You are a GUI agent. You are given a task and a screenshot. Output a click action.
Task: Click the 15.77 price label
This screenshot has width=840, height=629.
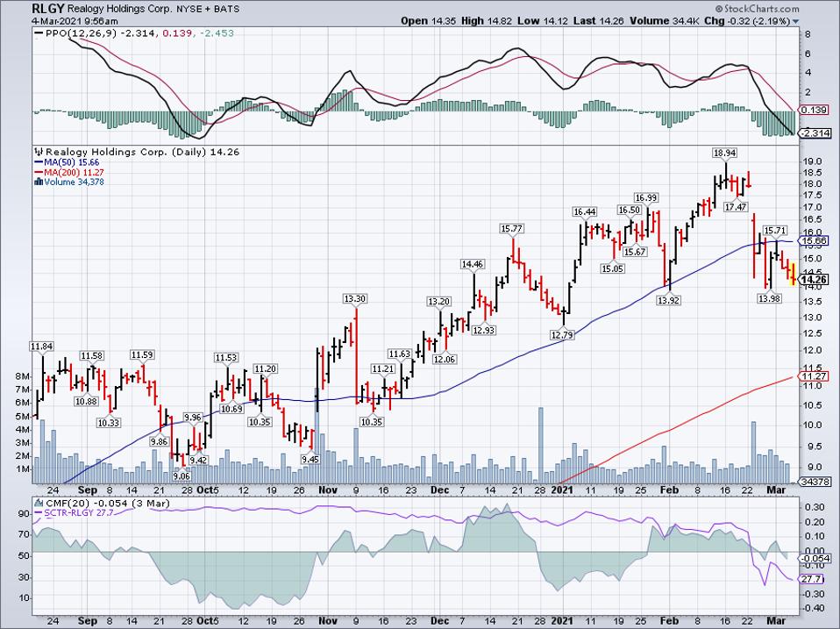511,229
